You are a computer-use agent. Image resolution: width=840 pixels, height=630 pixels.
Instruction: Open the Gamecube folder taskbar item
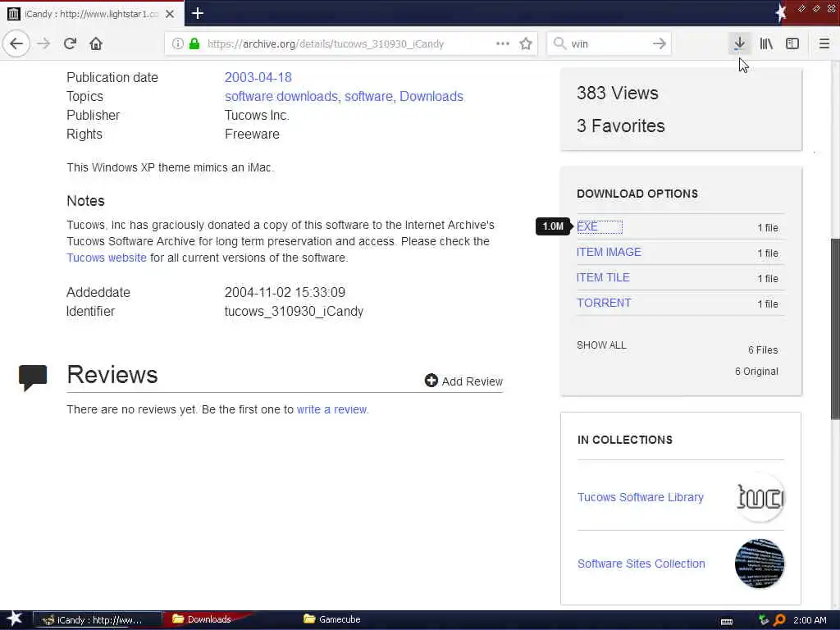point(332,619)
